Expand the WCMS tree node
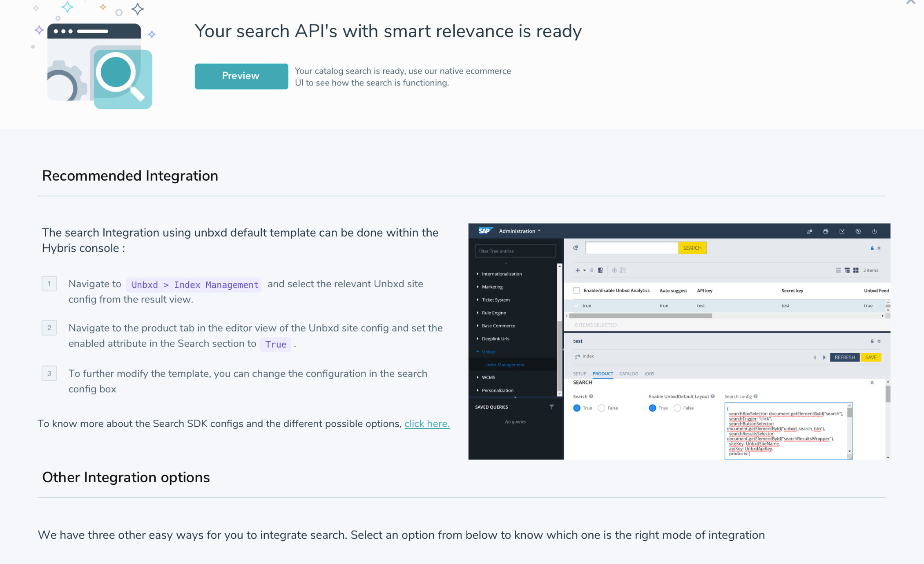Viewport: 924px width, 564px height. tap(478, 377)
